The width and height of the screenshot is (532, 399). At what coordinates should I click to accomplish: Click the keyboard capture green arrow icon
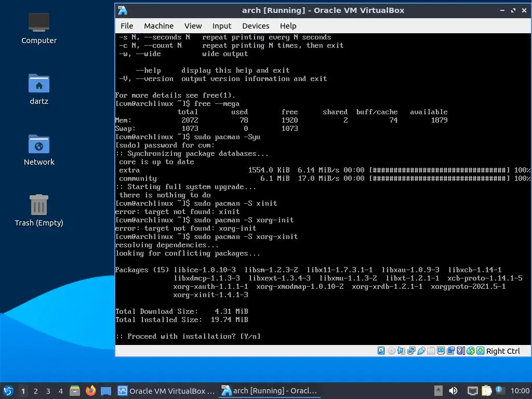(481, 351)
